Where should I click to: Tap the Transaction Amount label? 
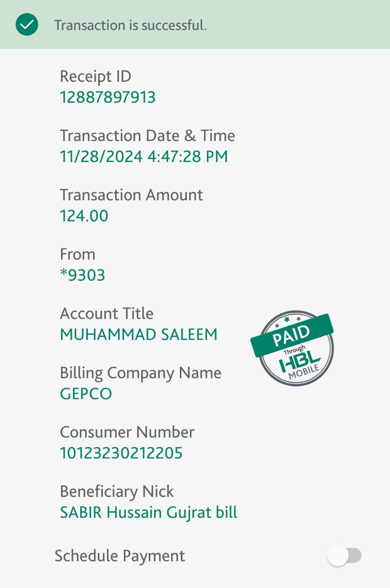click(131, 195)
